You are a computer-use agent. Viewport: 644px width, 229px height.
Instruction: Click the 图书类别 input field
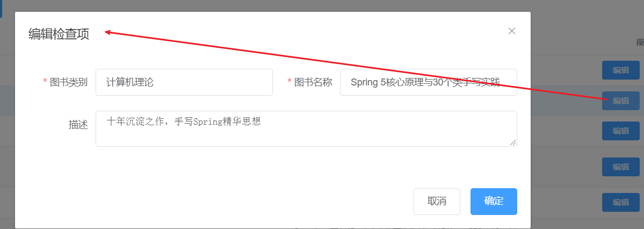[184, 82]
